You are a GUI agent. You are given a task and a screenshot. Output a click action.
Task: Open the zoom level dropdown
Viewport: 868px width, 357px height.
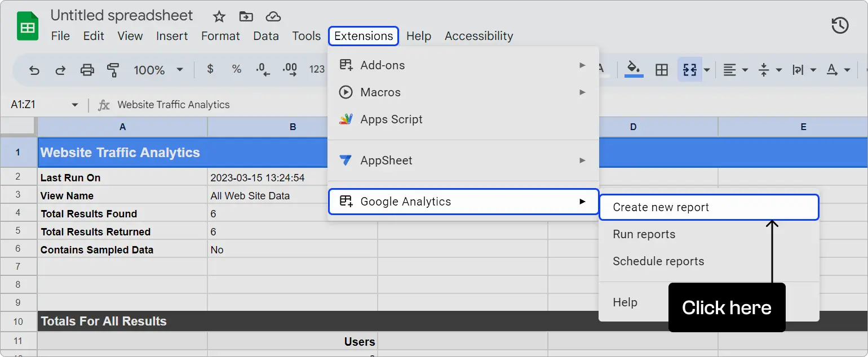click(158, 70)
